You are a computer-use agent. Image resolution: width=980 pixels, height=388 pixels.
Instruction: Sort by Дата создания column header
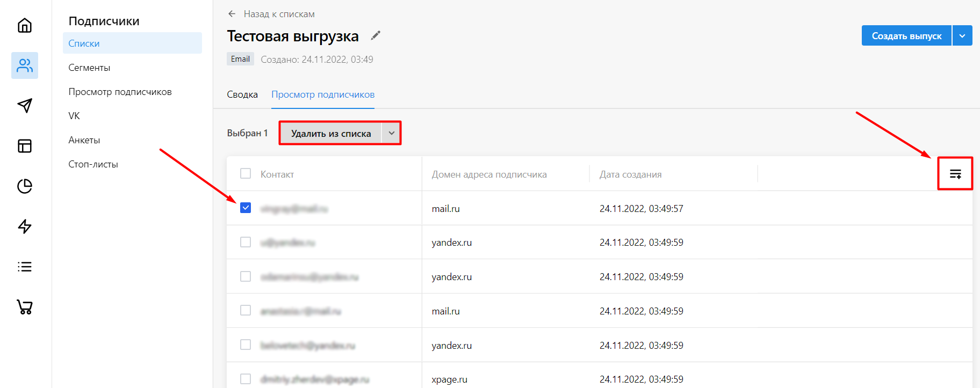click(630, 174)
